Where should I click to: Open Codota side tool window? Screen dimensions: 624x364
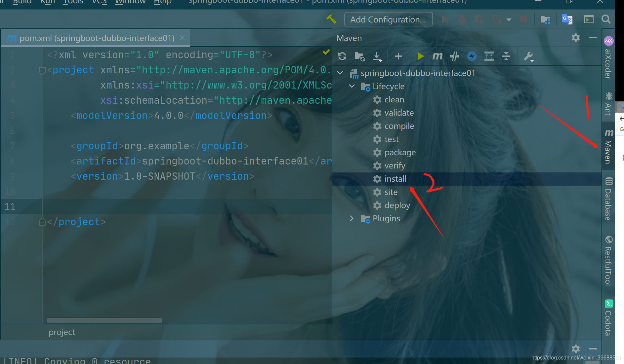coord(608,317)
